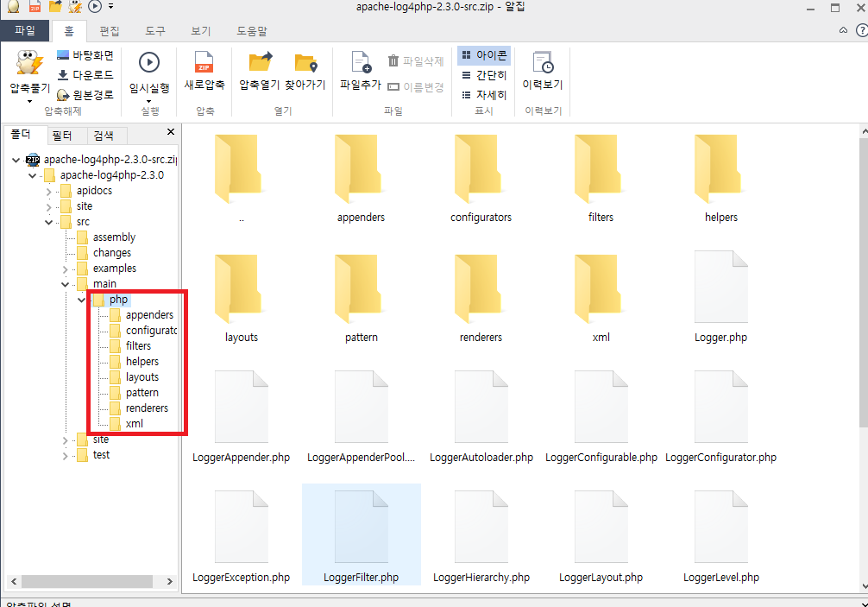Open the layouts folder in file pane
The width and height of the screenshot is (868, 607).
[x=242, y=299]
